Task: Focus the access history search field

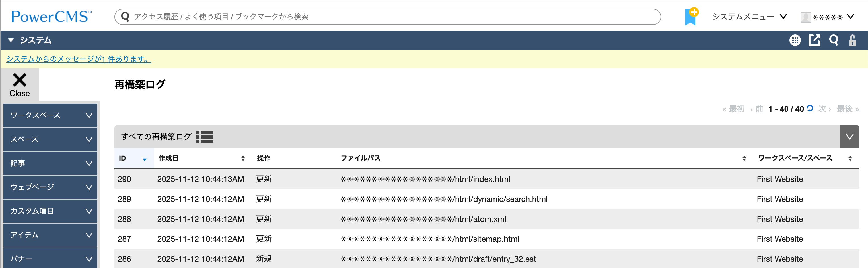Action: click(388, 17)
